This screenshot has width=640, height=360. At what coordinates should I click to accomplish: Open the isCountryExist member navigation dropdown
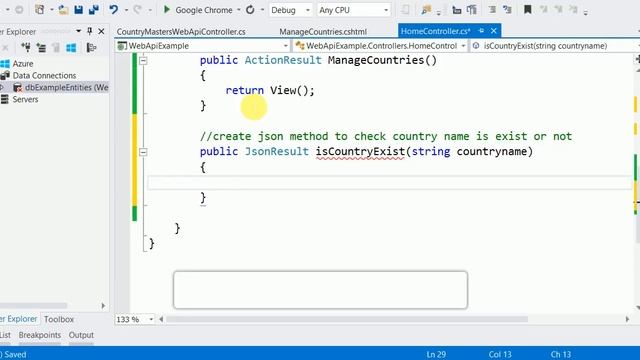click(555, 46)
